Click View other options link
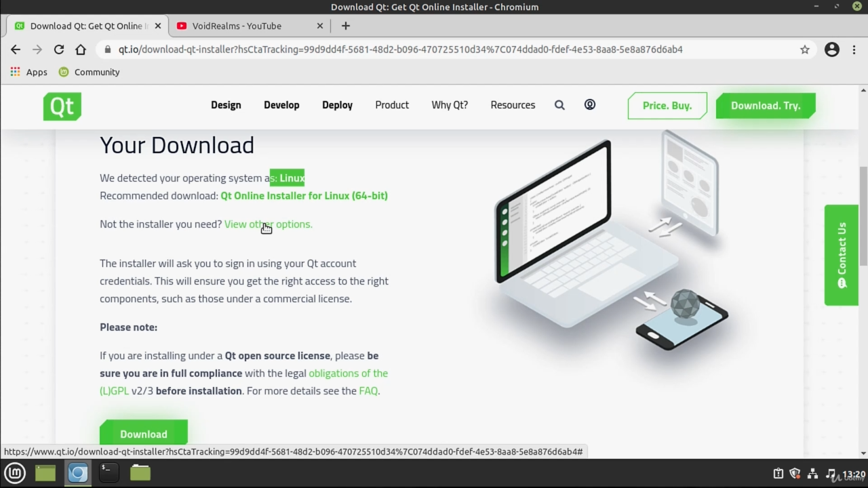 269,224
